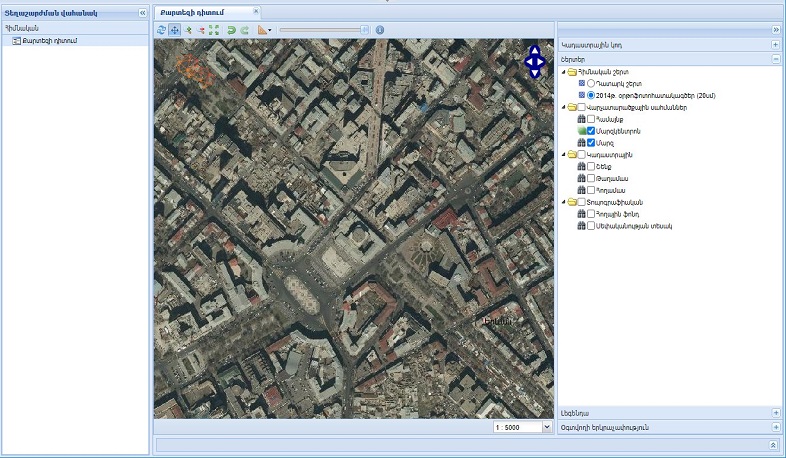This screenshot has width=786, height=458.
Task: Uncheck the Մարզկենտրոն layer checkbox
Action: pyautogui.click(x=592, y=131)
